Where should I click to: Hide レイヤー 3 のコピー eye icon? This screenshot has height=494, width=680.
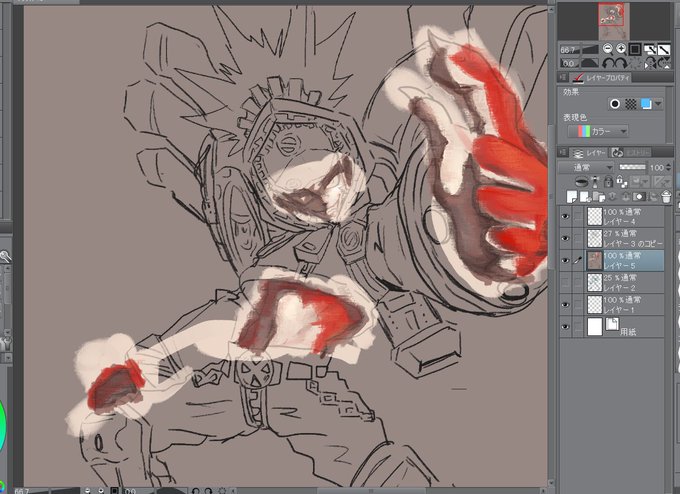click(x=565, y=238)
